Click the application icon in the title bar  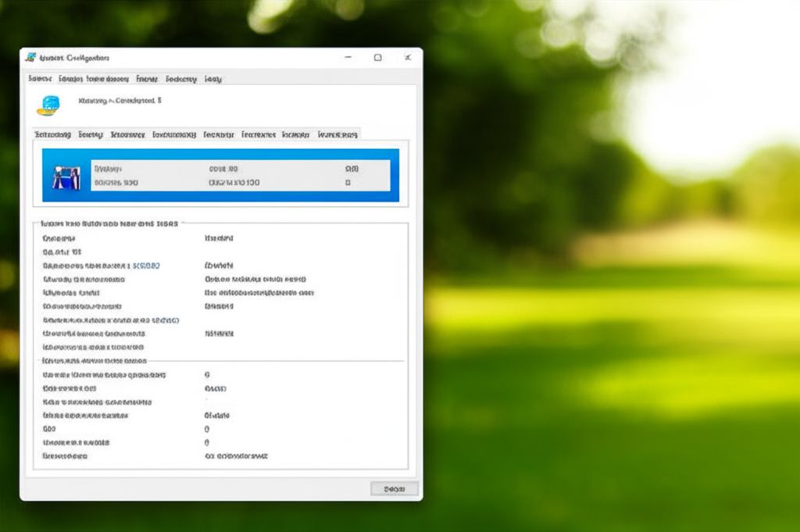point(31,57)
